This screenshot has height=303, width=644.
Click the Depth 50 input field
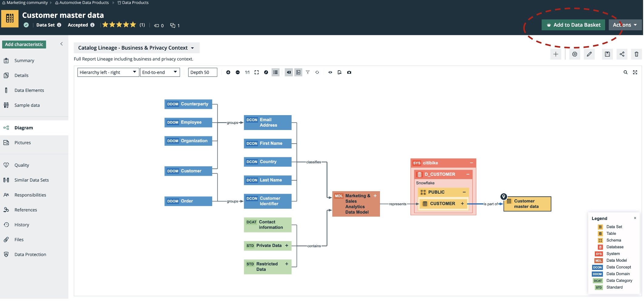202,72
